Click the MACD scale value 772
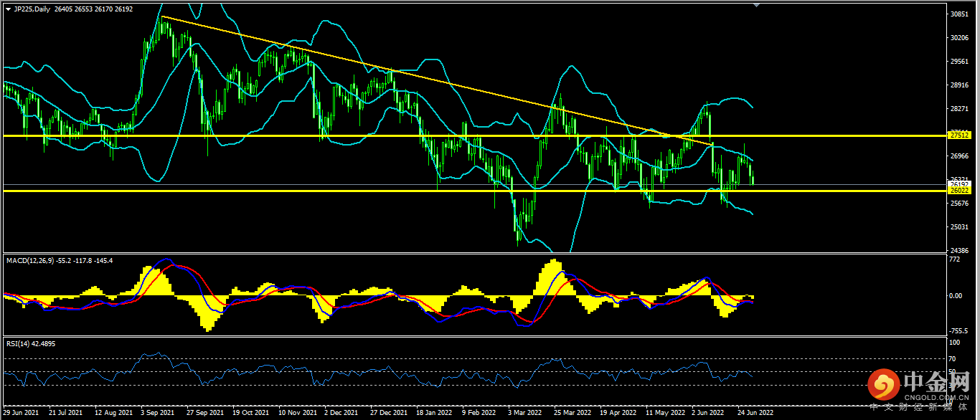980x420 pixels. tap(955, 259)
